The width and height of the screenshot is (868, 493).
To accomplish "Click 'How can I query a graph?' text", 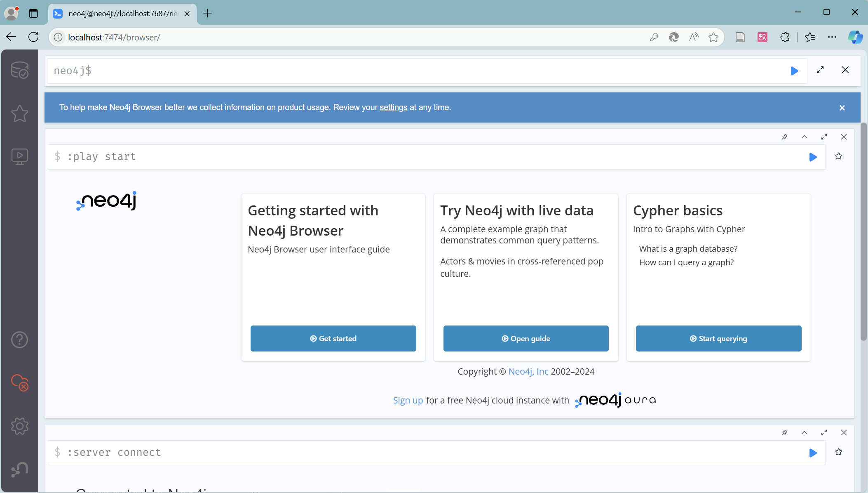I will click(686, 262).
